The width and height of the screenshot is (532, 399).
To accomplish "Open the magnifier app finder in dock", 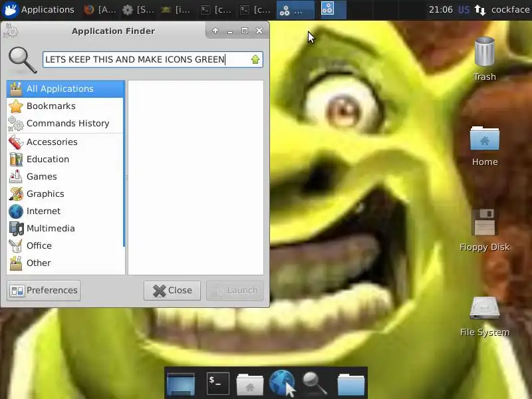I will tap(315, 384).
